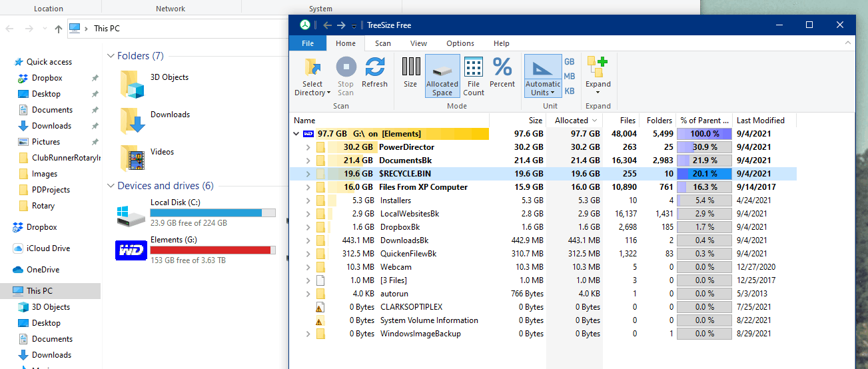Screen dimensions: 868x369
Task: Sort by Name column header
Action: (x=390, y=121)
